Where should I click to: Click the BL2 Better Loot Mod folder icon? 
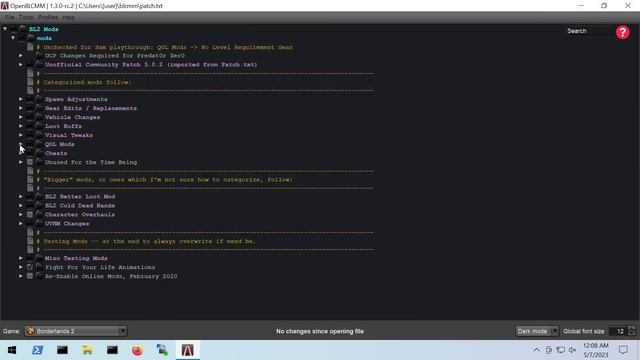click(x=39, y=196)
